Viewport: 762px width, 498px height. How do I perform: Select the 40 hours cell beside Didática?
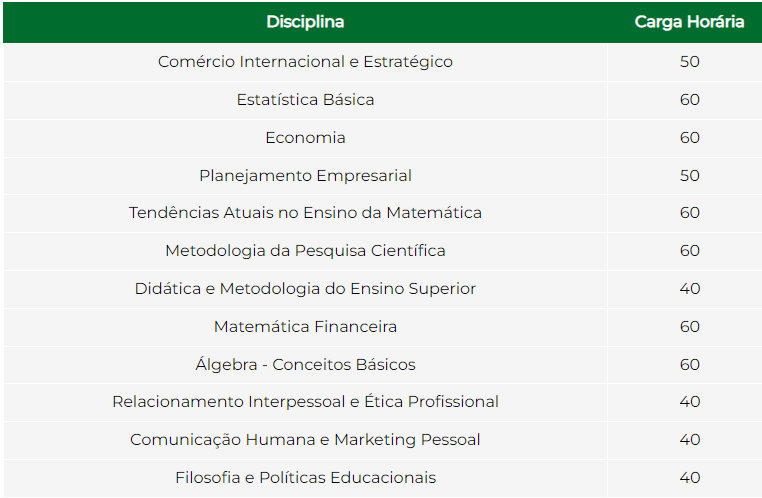[689, 289]
